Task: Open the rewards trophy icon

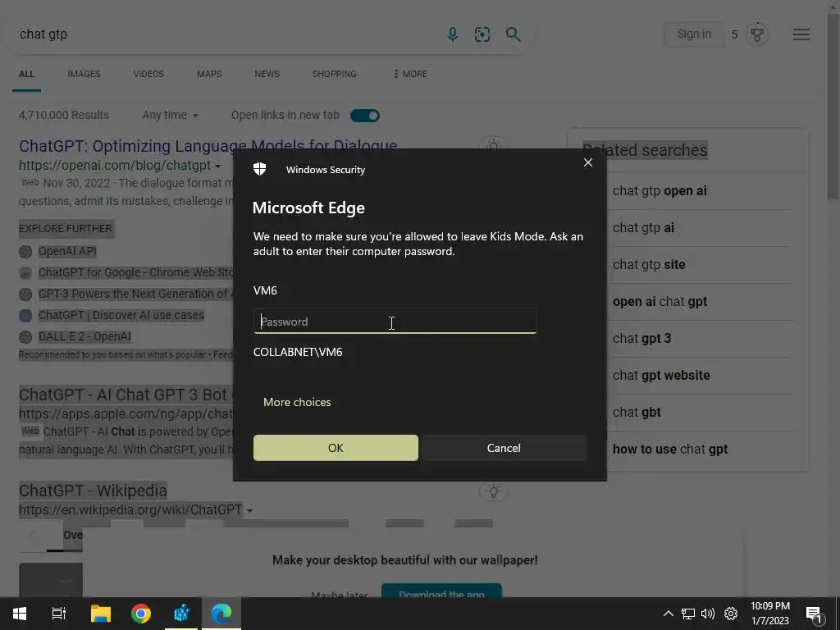Action: [757, 34]
